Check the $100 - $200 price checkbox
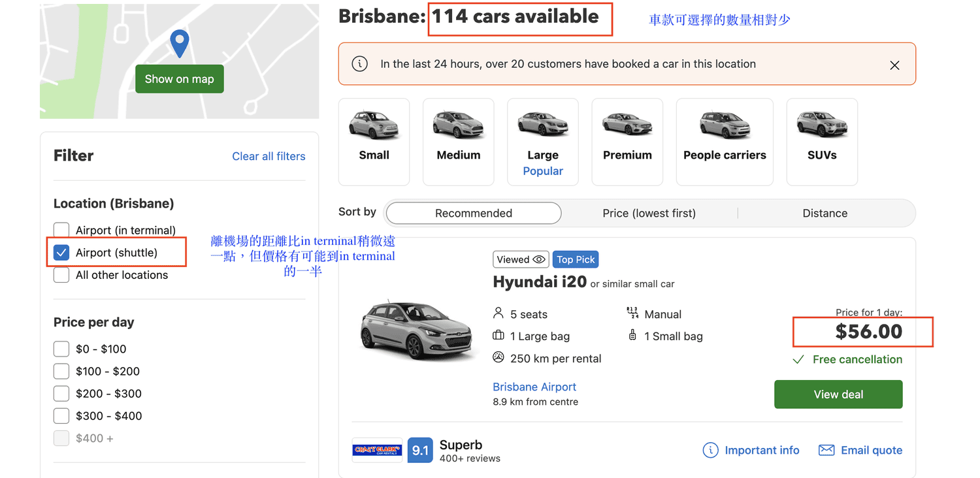Image resolution: width=980 pixels, height=478 pixels. pyautogui.click(x=61, y=371)
